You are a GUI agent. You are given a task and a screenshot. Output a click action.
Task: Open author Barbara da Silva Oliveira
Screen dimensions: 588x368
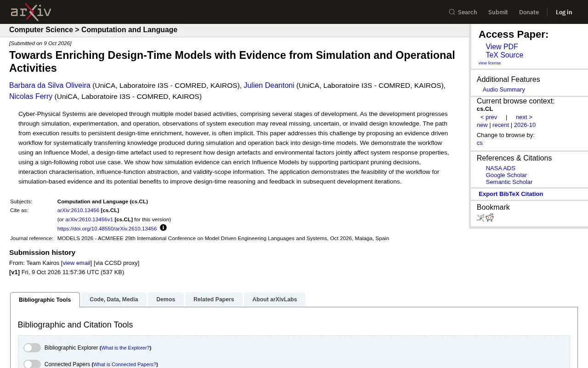50,86
